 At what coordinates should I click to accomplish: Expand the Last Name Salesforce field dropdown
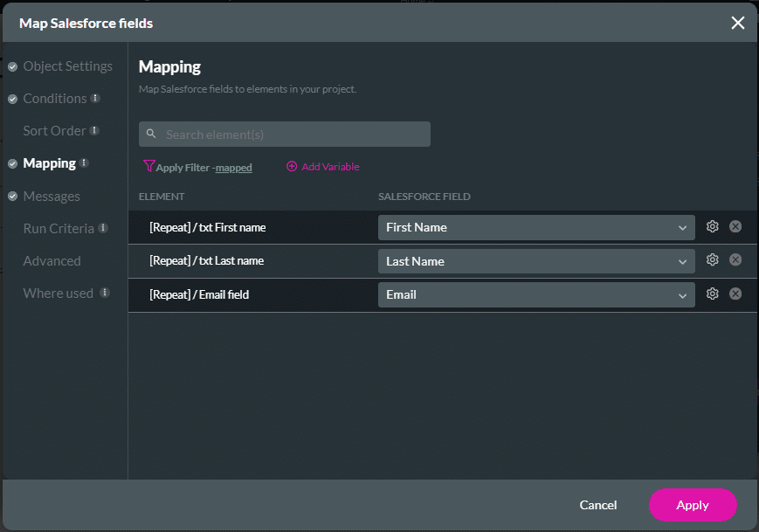[x=536, y=260]
